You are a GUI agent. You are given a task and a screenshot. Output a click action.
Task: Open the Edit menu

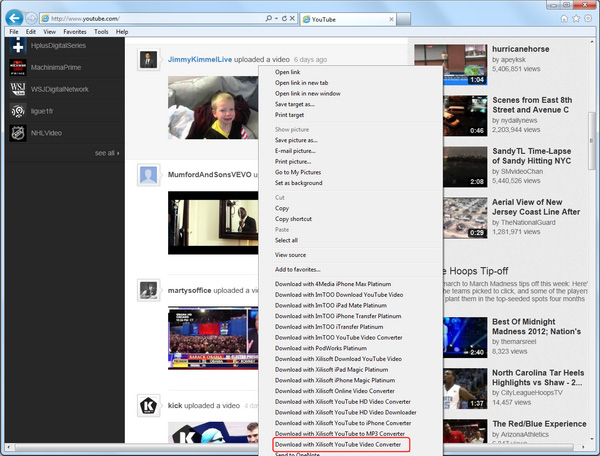[31, 32]
